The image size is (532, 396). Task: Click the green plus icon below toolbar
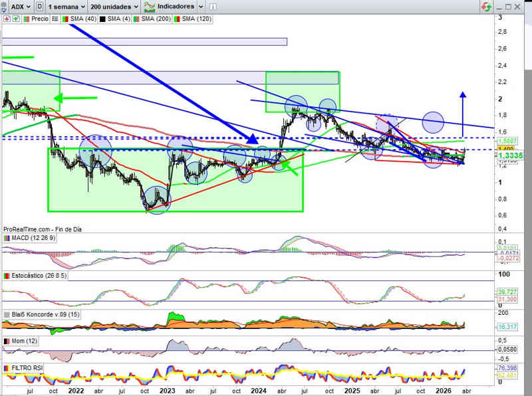(15, 19)
